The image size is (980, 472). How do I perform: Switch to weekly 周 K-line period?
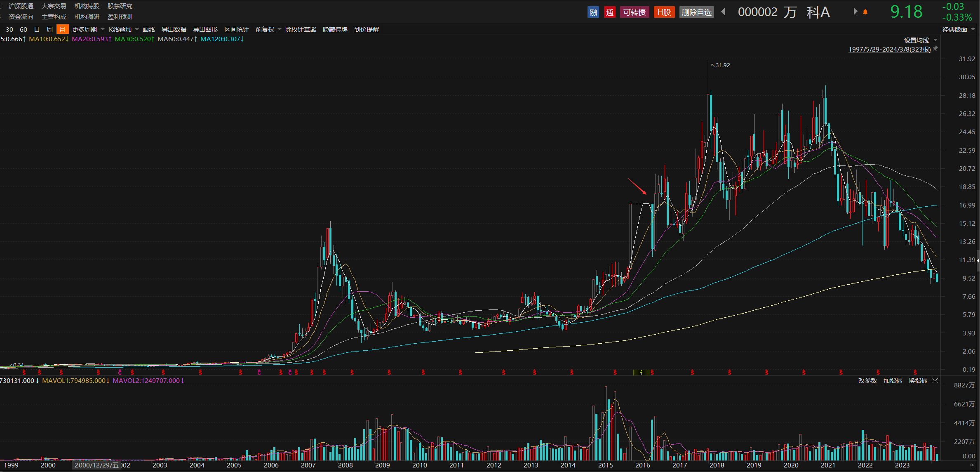pyautogui.click(x=49, y=29)
